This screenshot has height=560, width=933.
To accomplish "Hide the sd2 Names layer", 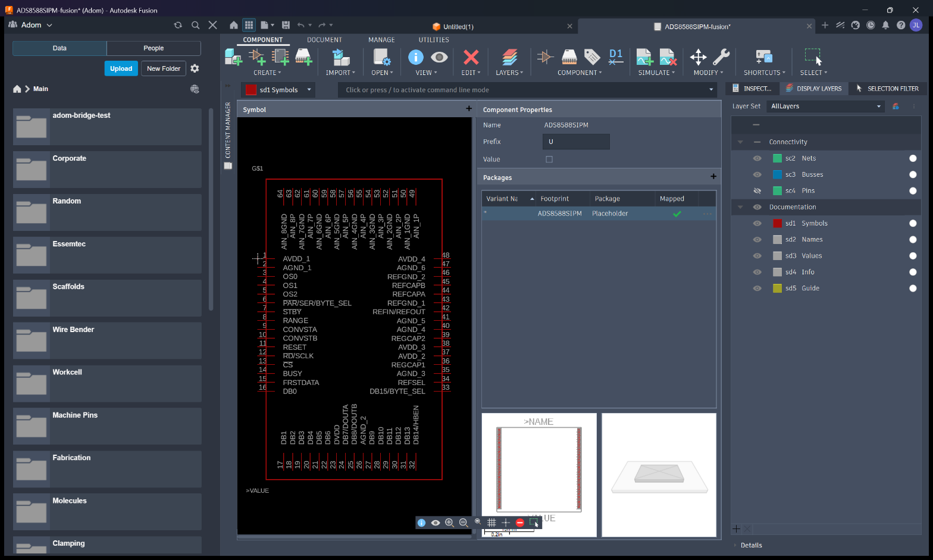I will pos(757,240).
